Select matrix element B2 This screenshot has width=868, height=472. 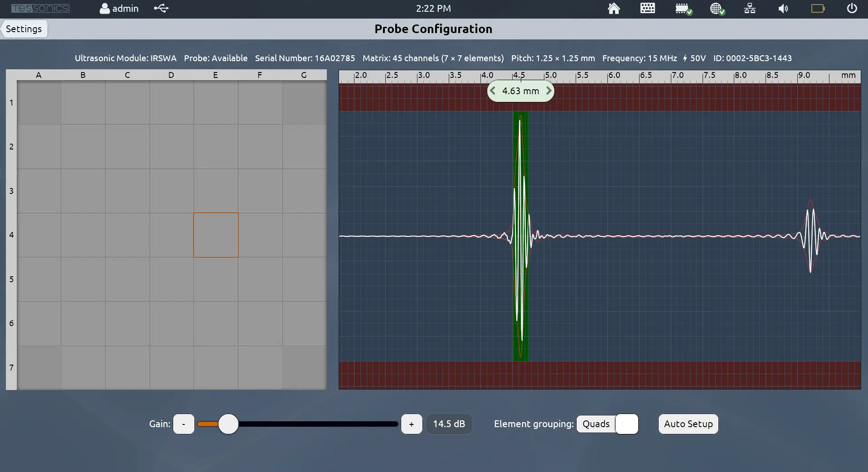click(83, 147)
